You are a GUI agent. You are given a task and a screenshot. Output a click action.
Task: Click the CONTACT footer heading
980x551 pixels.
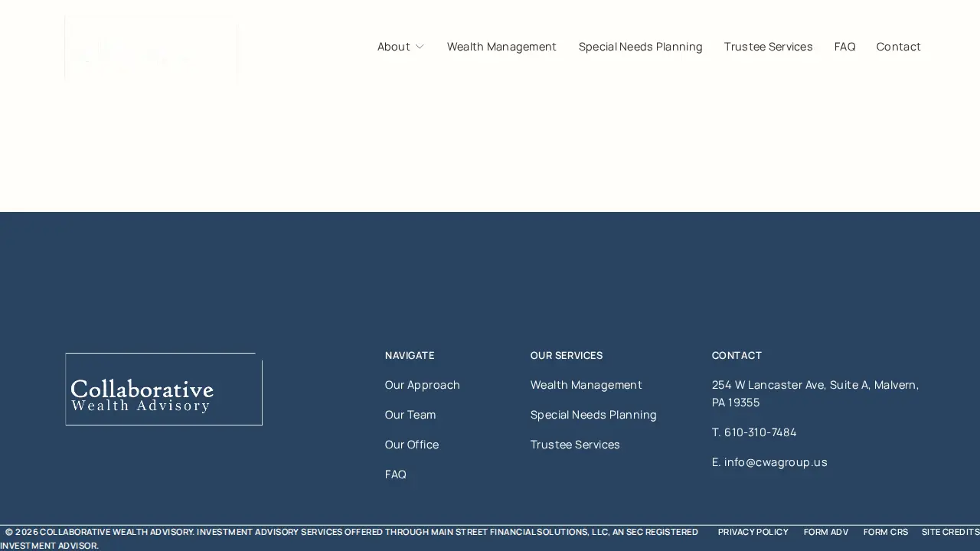point(737,355)
